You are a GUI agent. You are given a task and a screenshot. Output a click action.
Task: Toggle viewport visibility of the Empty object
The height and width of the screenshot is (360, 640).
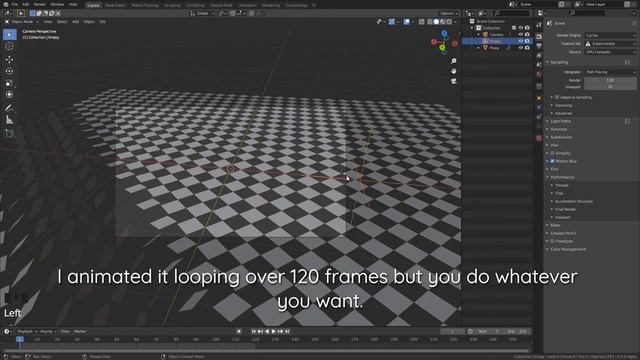[x=520, y=41]
